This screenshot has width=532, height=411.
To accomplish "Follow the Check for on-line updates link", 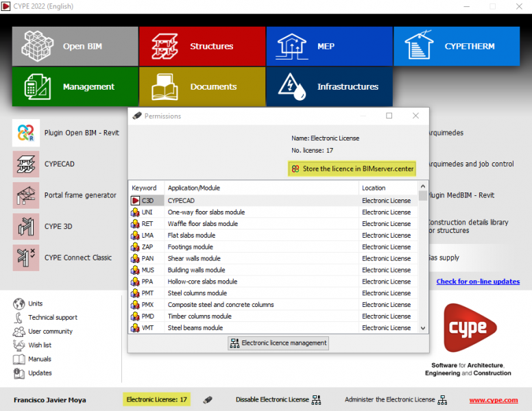I will 478,282.
